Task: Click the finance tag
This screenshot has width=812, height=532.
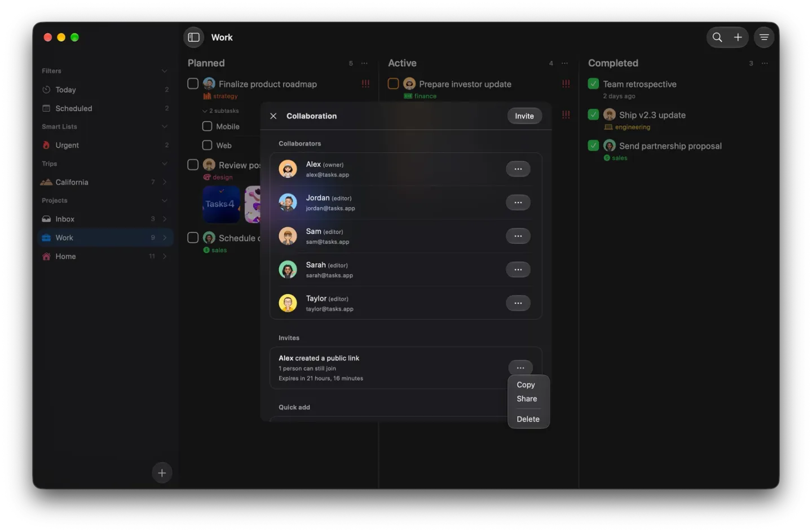Action: click(x=420, y=96)
